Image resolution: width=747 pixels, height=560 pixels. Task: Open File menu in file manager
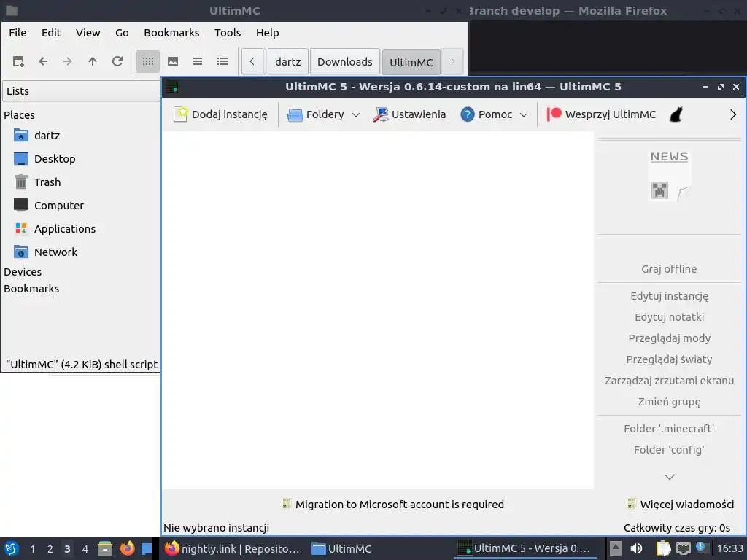pyautogui.click(x=18, y=33)
